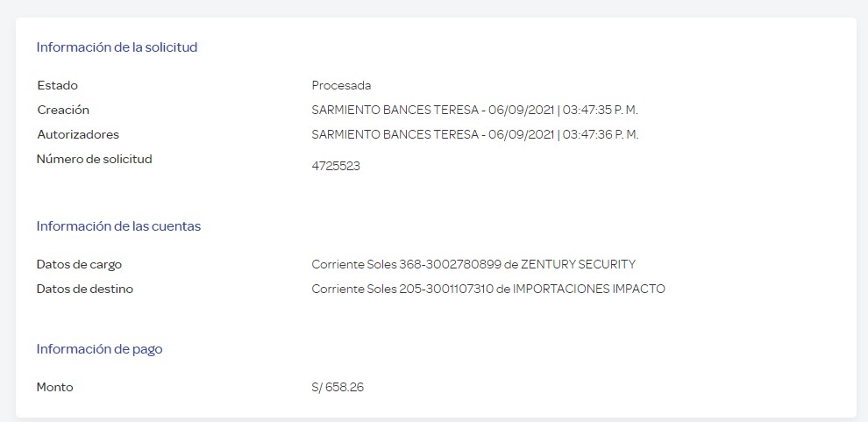Screen dimensions: 868x422
Task: Click the name SARMIENTO BANCES TERESA in Creación
Action: tap(395, 110)
